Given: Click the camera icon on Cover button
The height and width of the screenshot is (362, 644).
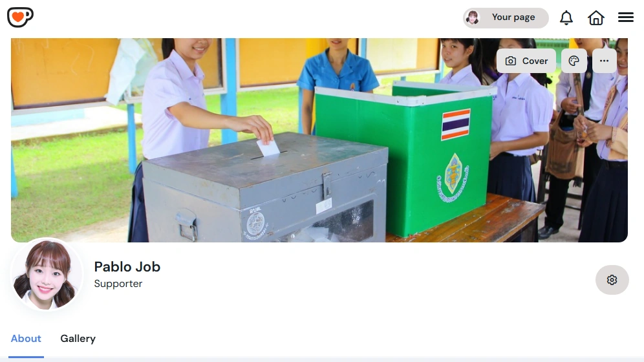Looking at the screenshot, I should 511,61.
